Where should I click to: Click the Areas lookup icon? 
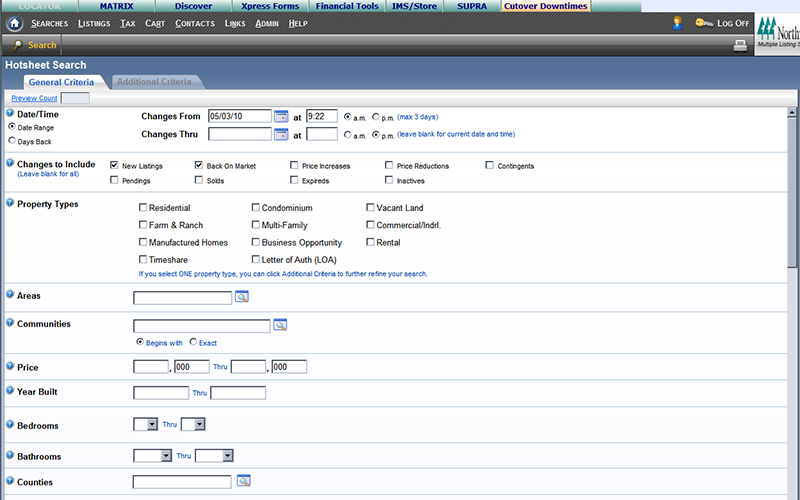(x=242, y=297)
